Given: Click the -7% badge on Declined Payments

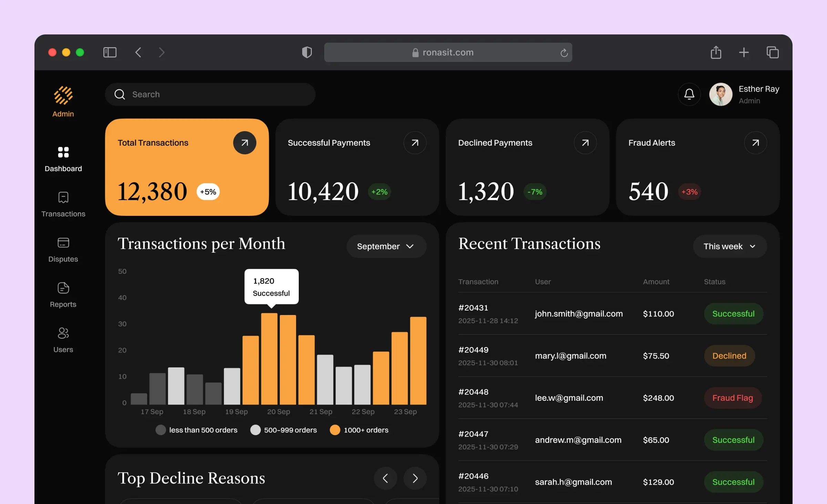Looking at the screenshot, I should [535, 192].
